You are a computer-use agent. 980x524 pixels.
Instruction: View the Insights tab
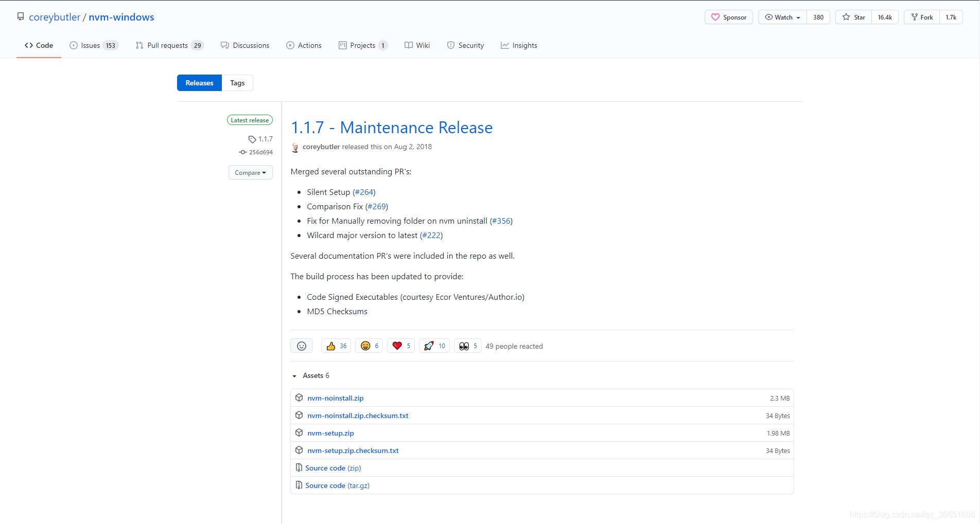point(519,45)
